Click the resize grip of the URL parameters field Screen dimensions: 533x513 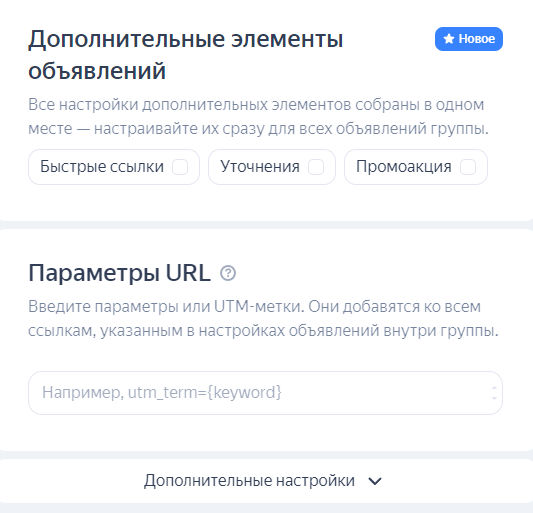494,393
